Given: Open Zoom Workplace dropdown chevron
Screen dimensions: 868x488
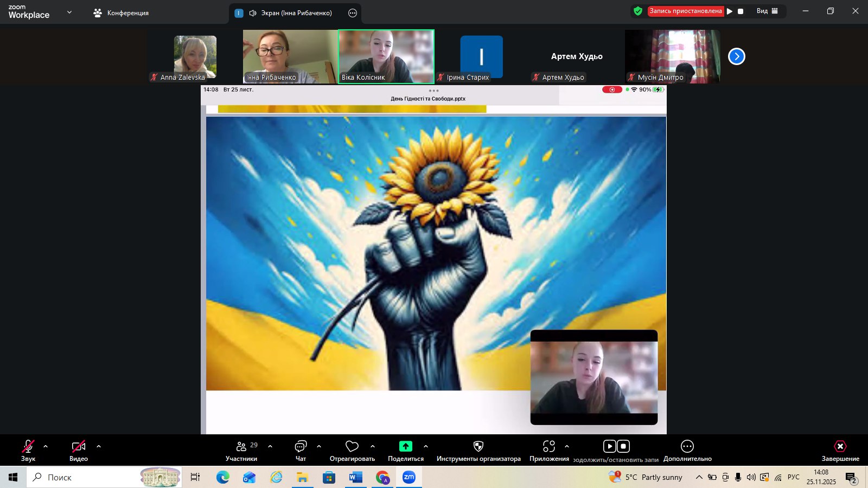Looking at the screenshot, I should coord(69,12).
